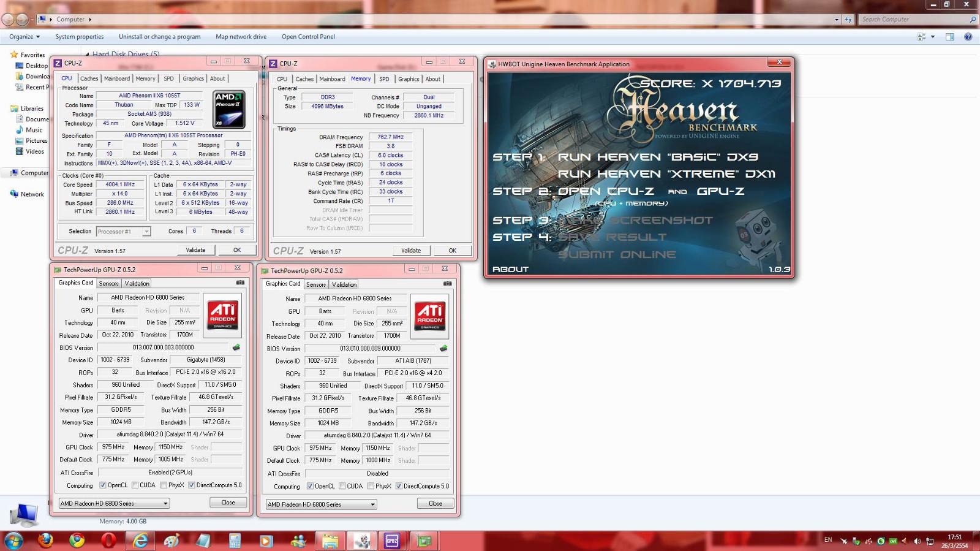
Task: Toggle DirectCompute 5.0 checkbox in right GPU-Z
Action: pyautogui.click(x=399, y=487)
